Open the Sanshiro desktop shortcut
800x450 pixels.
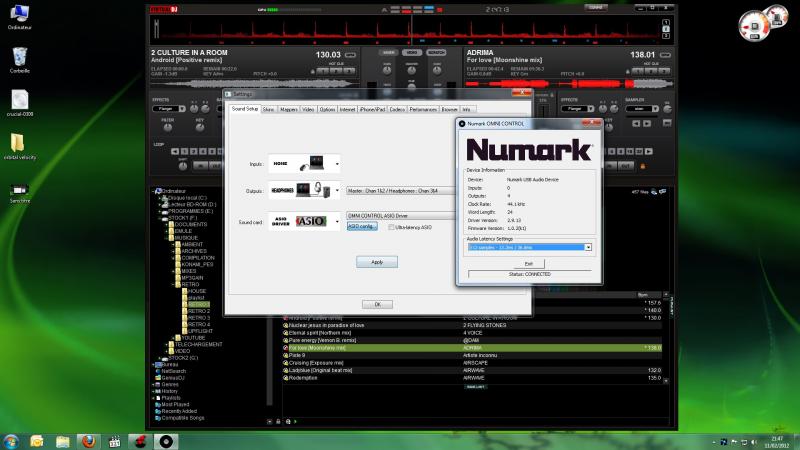(19, 190)
